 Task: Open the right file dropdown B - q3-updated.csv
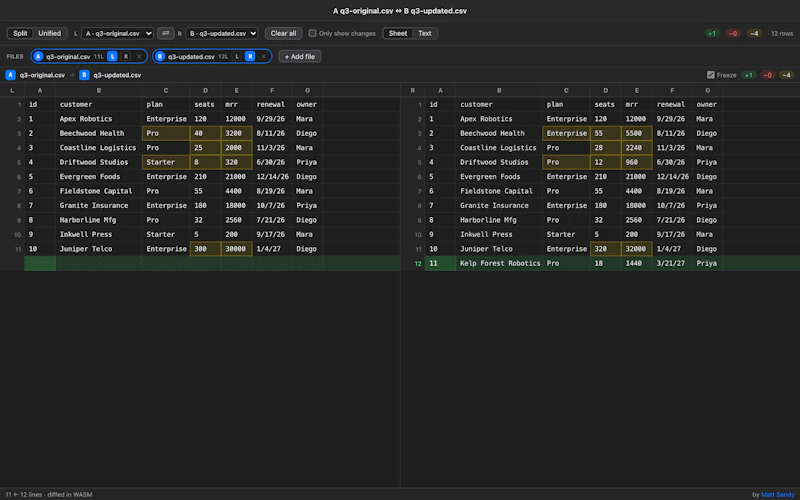(221, 33)
